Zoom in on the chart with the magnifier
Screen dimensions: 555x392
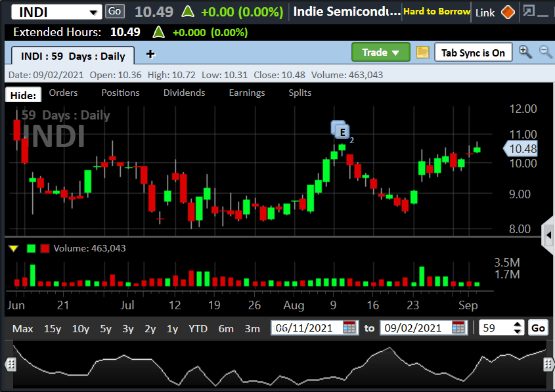click(x=523, y=51)
